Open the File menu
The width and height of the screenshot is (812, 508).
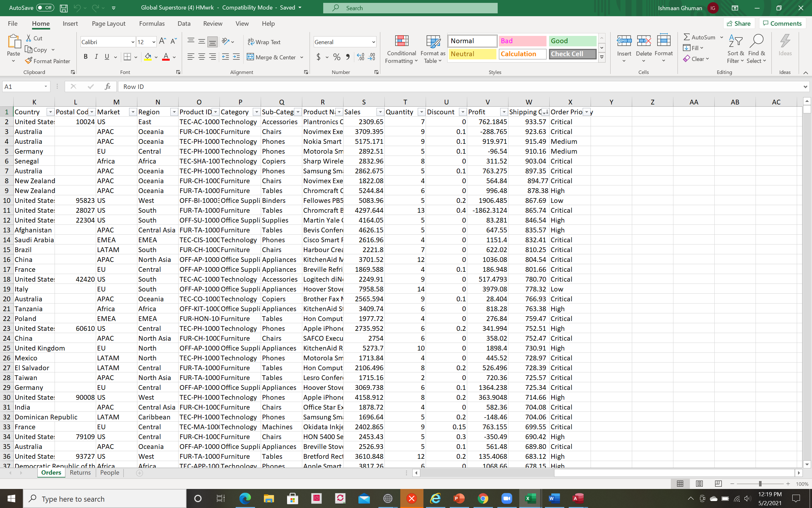[x=13, y=23]
